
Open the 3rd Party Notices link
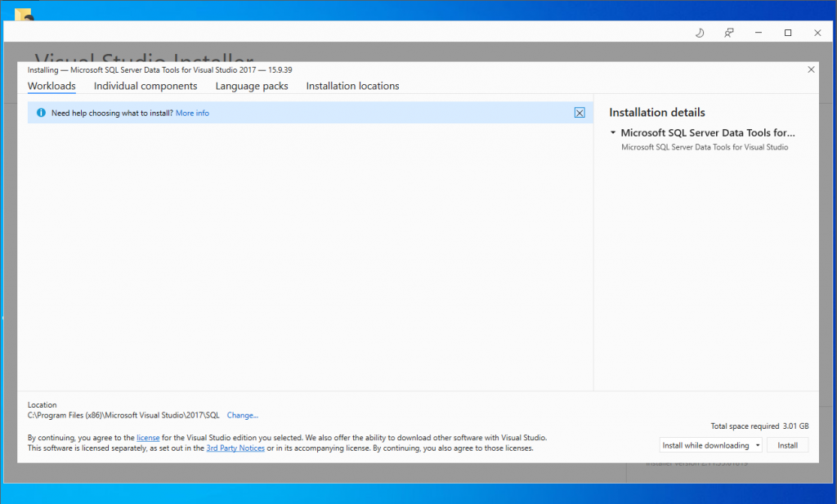pos(235,448)
